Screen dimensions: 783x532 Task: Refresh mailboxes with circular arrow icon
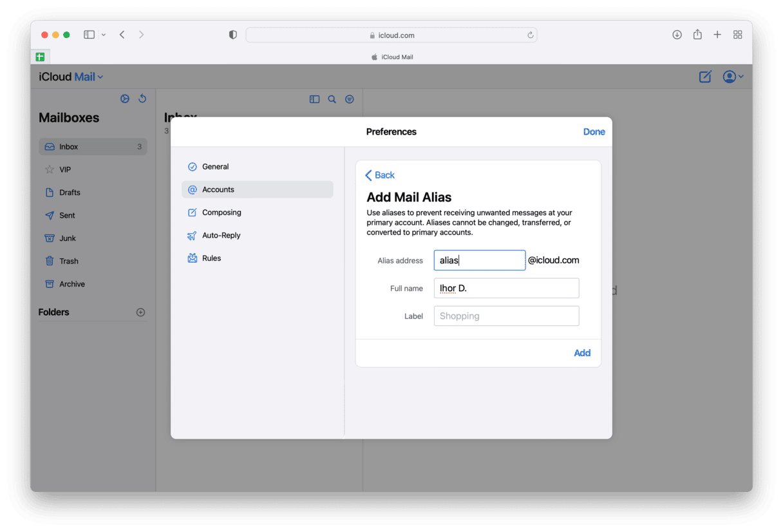[x=142, y=99]
